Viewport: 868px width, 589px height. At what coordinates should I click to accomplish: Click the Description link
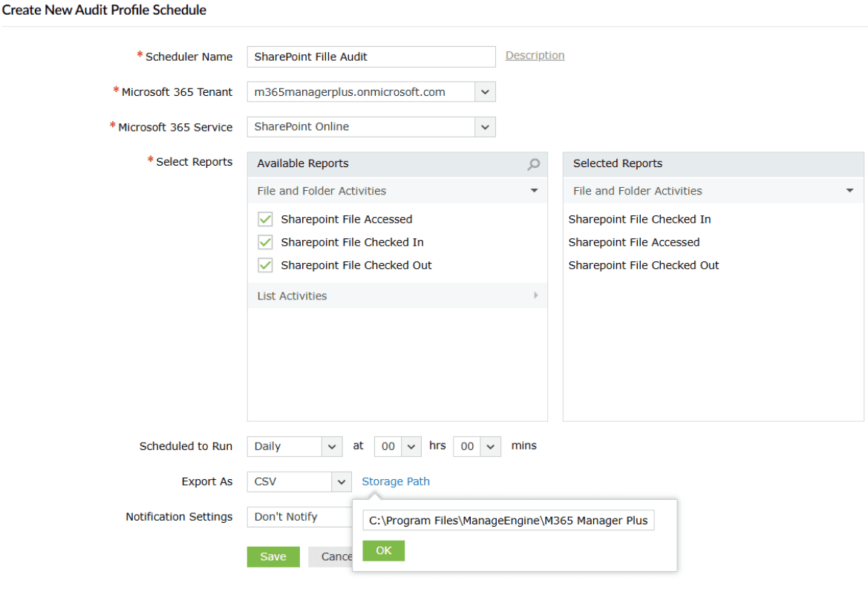[x=535, y=56]
